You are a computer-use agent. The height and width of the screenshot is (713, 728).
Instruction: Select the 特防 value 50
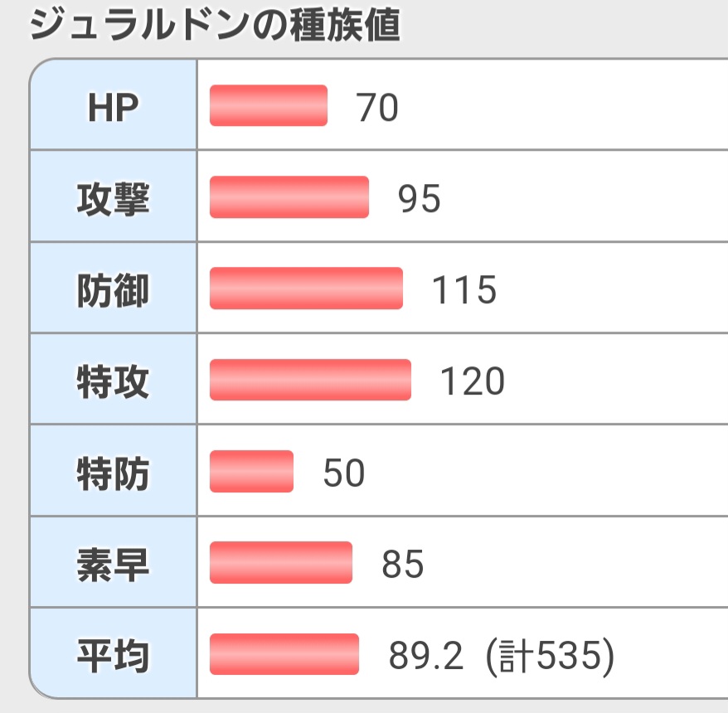point(343,473)
